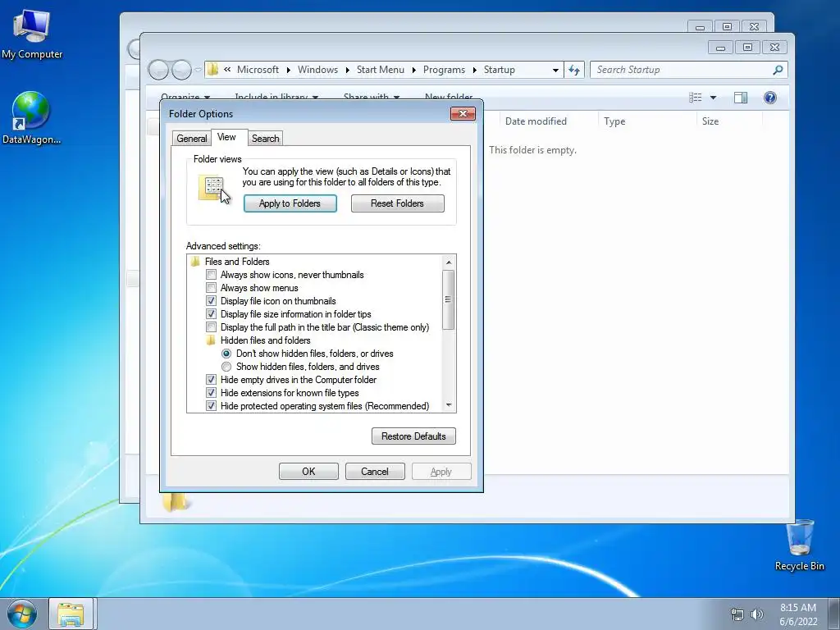The width and height of the screenshot is (840, 630).
Task: Refresh the Startup folder address bar
Action: click(x=574, y=70)
